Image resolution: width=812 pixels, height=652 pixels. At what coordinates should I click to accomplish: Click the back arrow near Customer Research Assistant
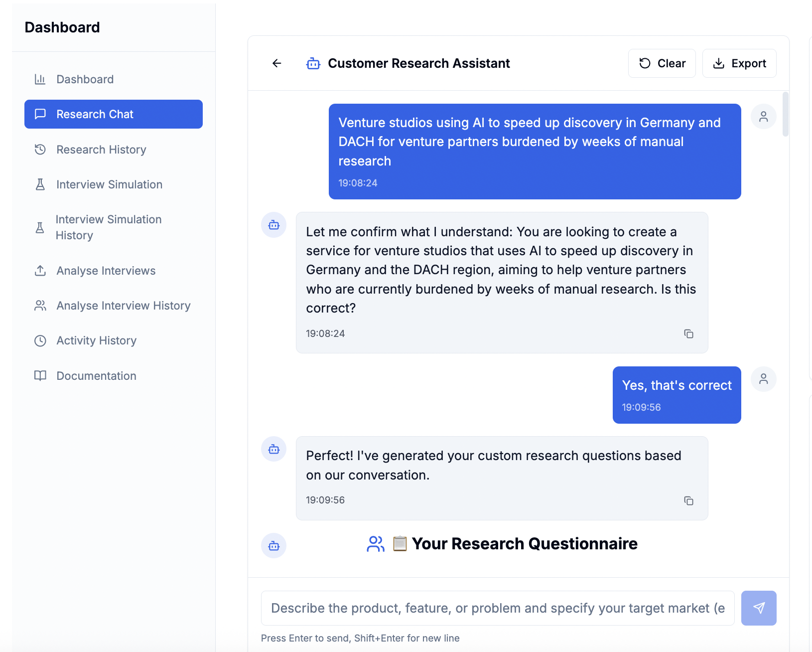tap(276, 63)
